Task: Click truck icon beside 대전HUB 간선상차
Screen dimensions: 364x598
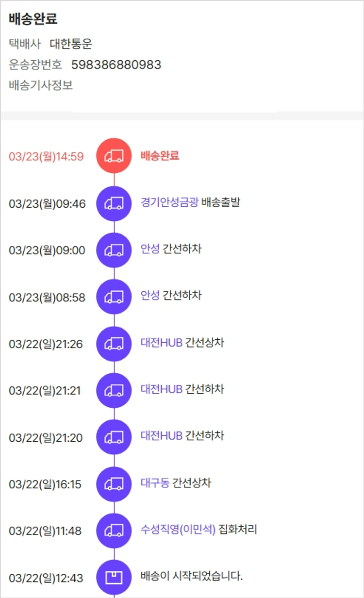Action: point(114,344)
